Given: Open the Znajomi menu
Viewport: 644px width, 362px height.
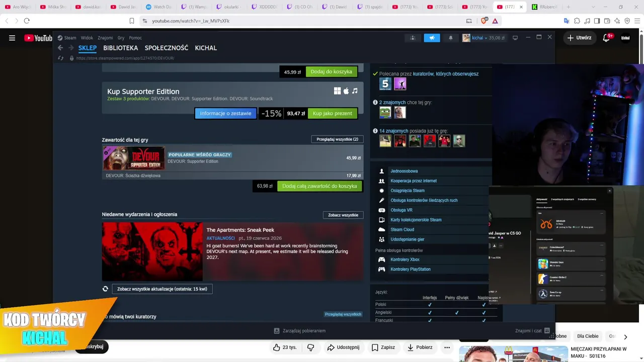Looking at the screenshot, I should 105,38.
